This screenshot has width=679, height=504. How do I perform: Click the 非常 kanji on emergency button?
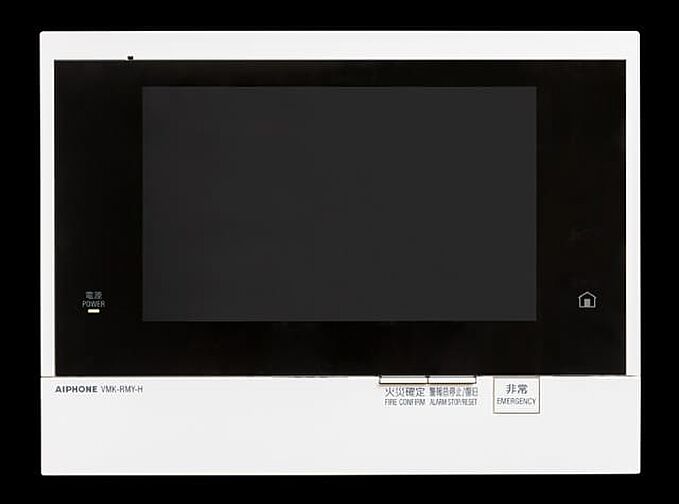pos(516,389)
